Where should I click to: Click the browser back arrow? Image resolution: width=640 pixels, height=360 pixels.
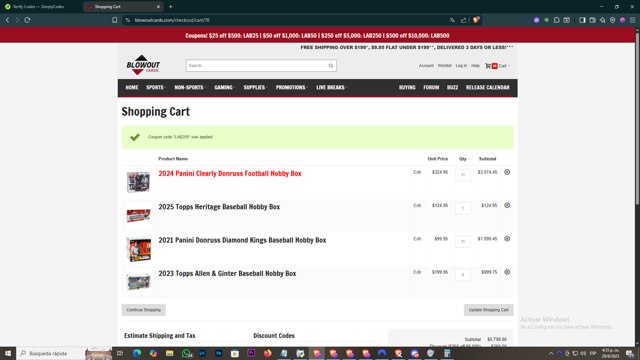[7, 20]
